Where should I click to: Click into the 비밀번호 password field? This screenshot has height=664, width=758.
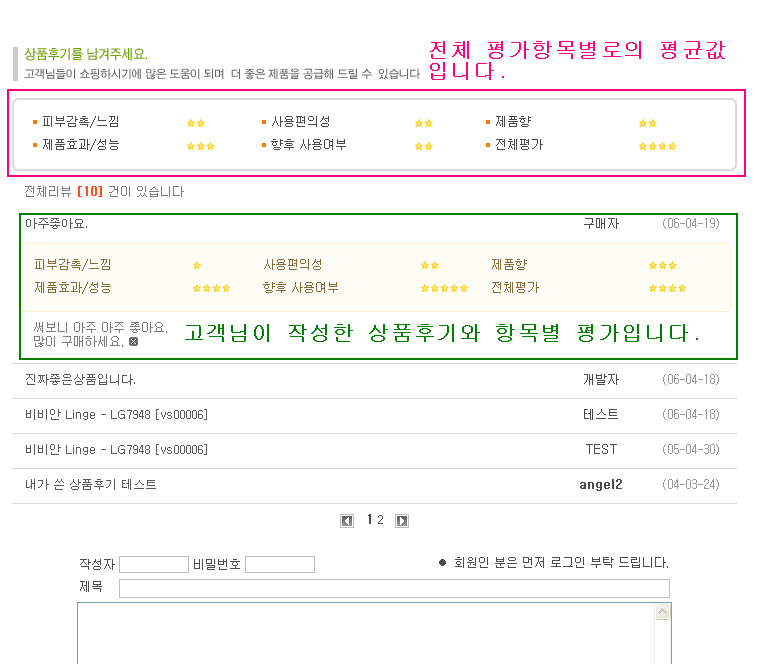(280, 564)
